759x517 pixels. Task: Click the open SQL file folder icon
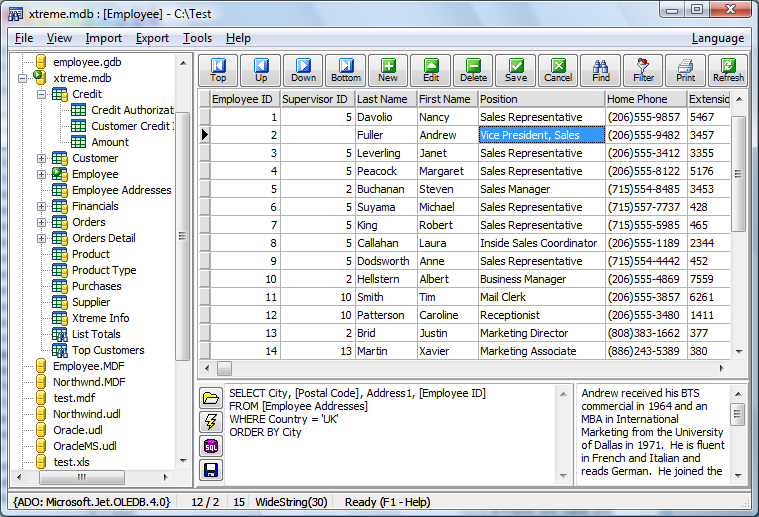point(211,398)
